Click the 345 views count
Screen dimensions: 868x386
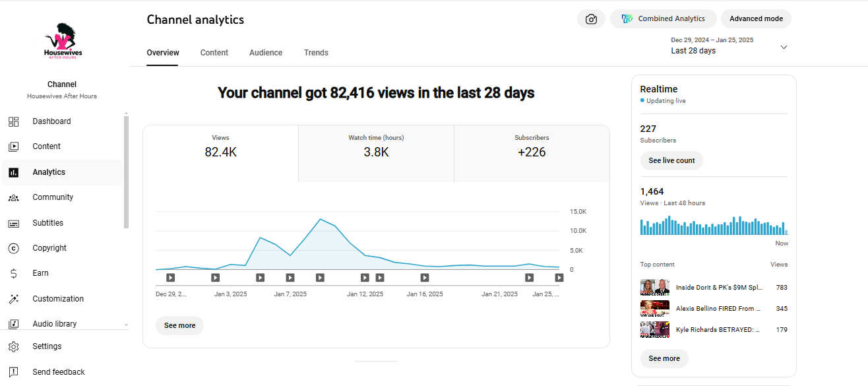782,309
